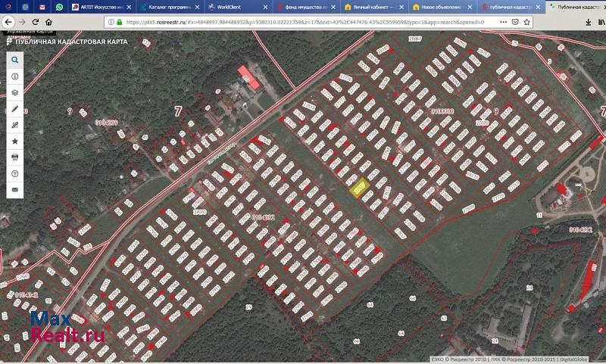The width and height of the screenshot is (606, 364).
Task: Open the map layers panel
Action: tap(14, 92)
